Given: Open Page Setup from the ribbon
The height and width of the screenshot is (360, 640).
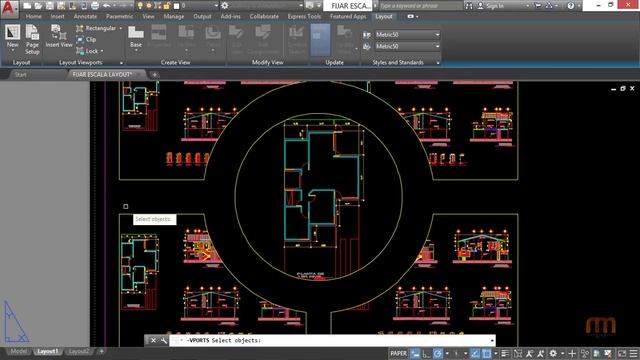Looking at the screenshot, I should 32,39.
